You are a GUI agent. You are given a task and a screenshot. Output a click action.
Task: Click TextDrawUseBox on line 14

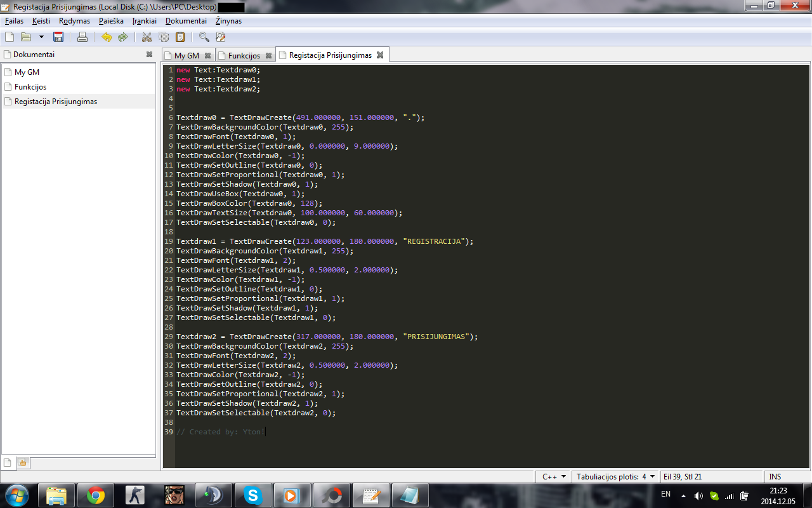click(x=207, y=194)
